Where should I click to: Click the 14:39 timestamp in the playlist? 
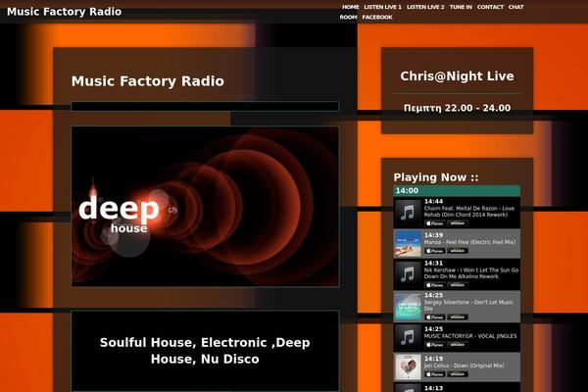[433, 235]
